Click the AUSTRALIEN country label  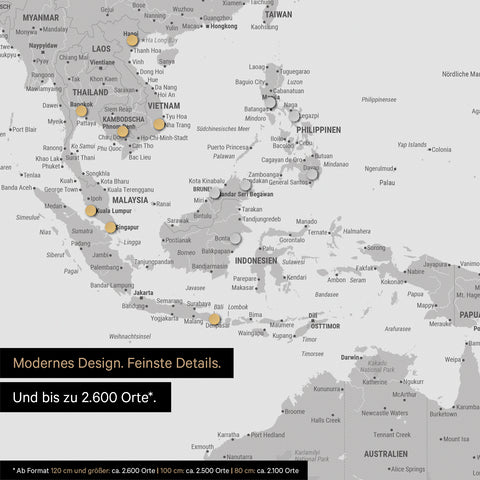[x=386, y=454]
